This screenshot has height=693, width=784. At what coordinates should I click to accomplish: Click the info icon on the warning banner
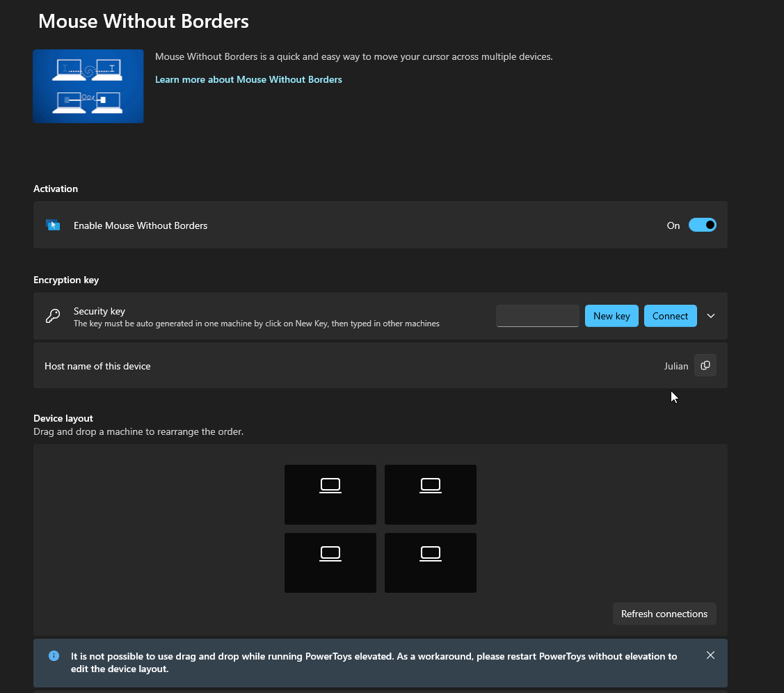(x=54, y=655)
